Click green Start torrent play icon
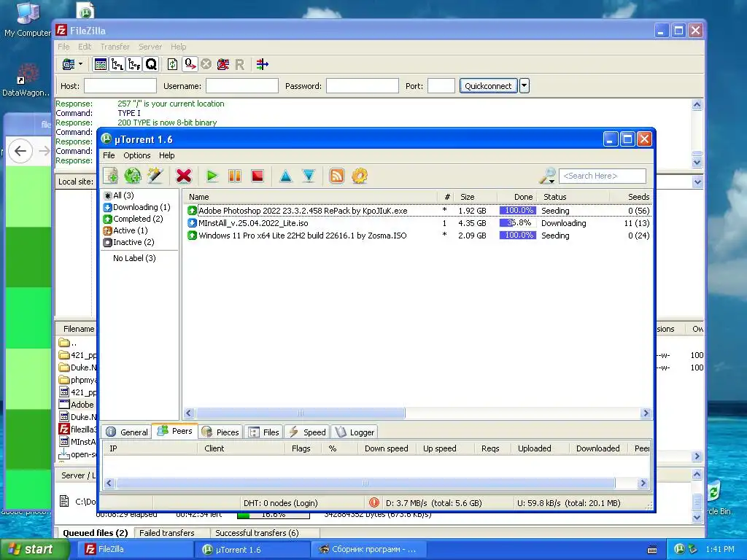 tap(212, 176)
